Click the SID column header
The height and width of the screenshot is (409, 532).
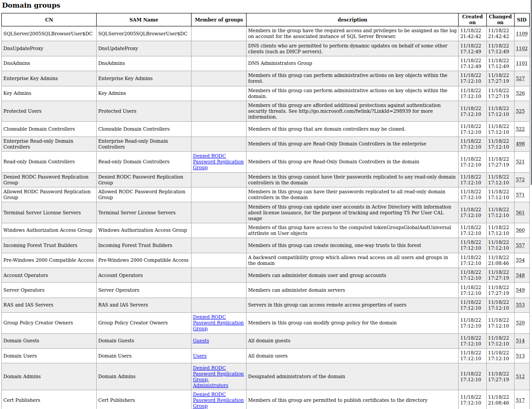521,20
